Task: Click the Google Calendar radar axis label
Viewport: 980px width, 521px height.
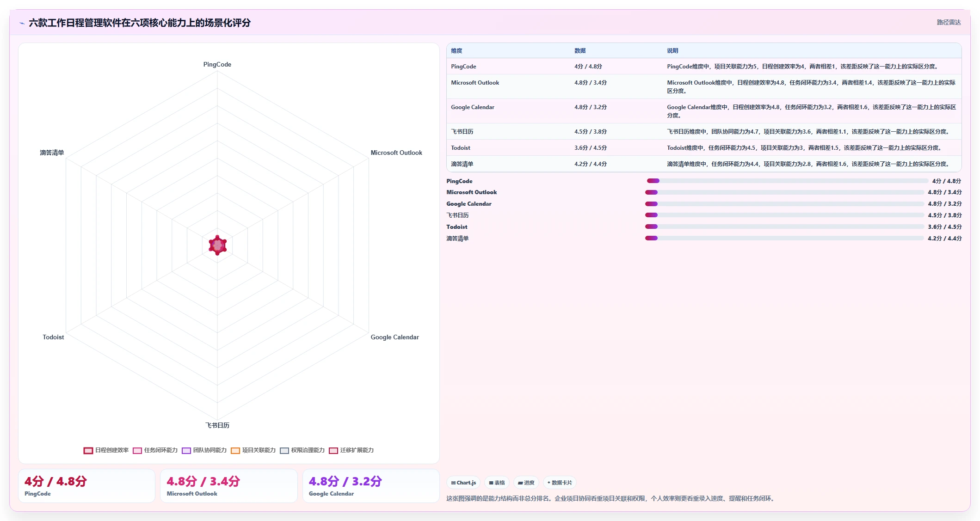Action: tap(394, 337)
